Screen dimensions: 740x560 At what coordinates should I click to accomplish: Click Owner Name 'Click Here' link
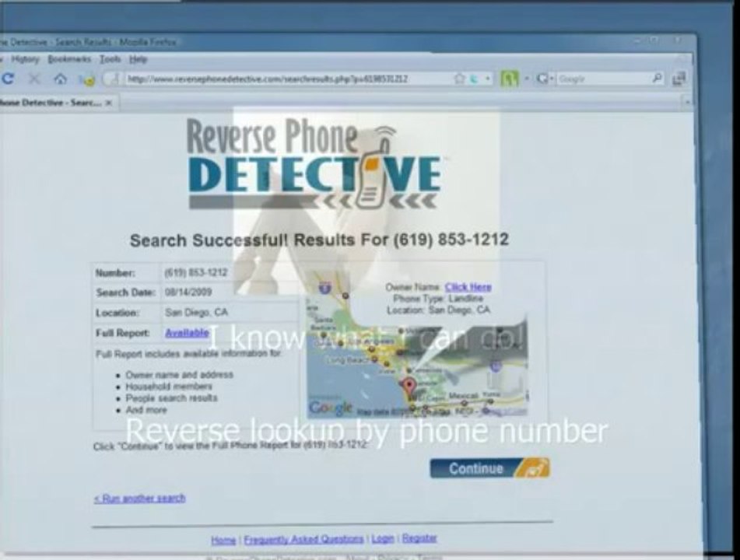click(x=468, y=287)
